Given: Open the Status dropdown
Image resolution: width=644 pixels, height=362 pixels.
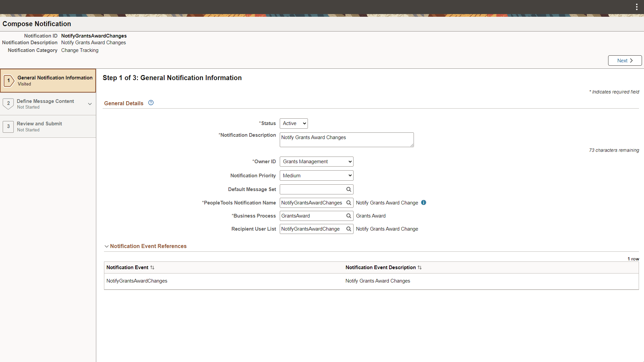Looking at the screenshot, I should coord(293,123).
